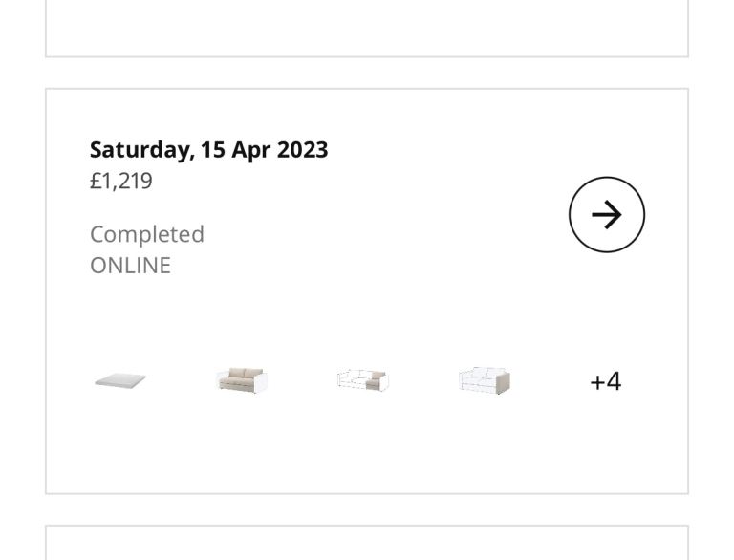Click the white sofa with beige side thumbnail
Viewport: 734px width, 560px height.
pos(485,381)
